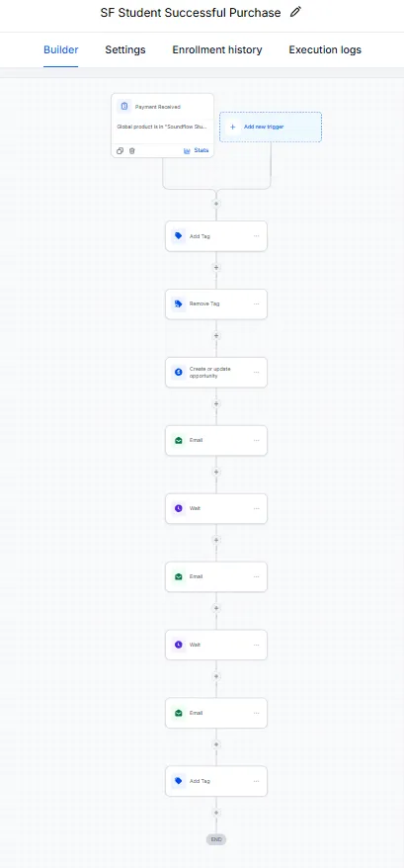
Task: Edit workflow name with pencil icon
Action: click(296, 12)
